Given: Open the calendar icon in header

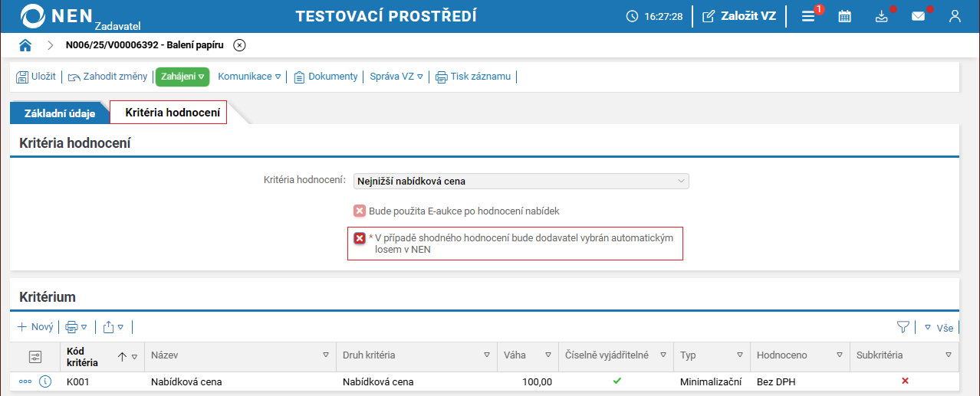Looking at the screenshot, I should click(x=844, y=16).
